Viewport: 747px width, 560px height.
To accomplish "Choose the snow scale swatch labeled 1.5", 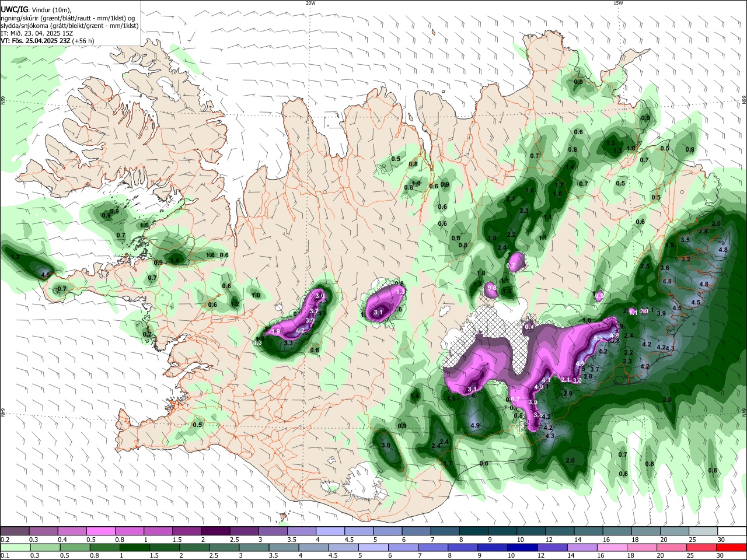I will pyautogui.click(x=186, y=531).
